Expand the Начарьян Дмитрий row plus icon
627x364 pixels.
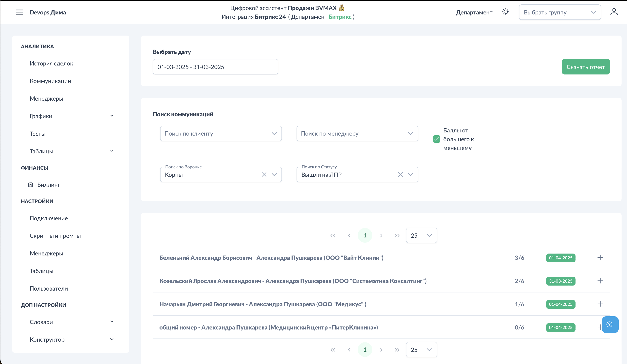[600, 304]
